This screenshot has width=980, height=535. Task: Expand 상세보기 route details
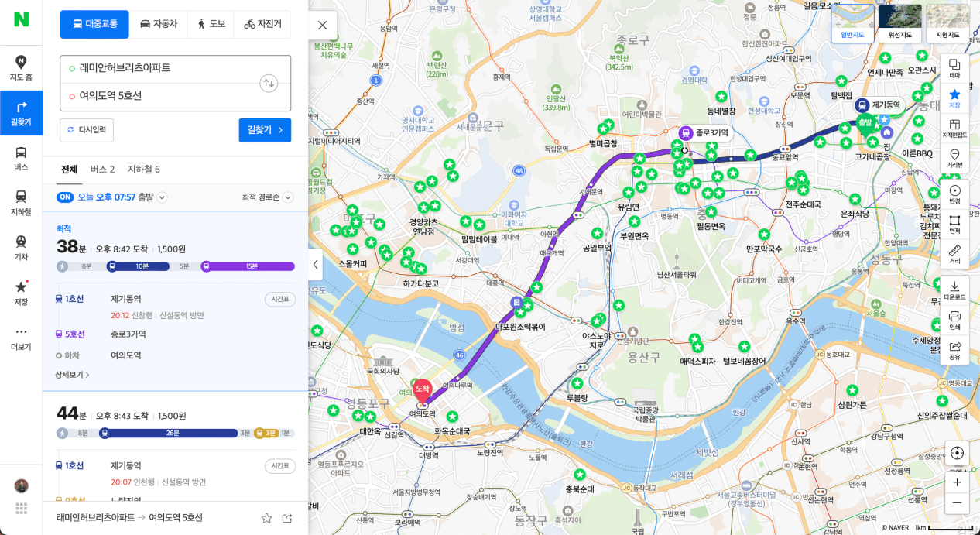pos(72,375)
